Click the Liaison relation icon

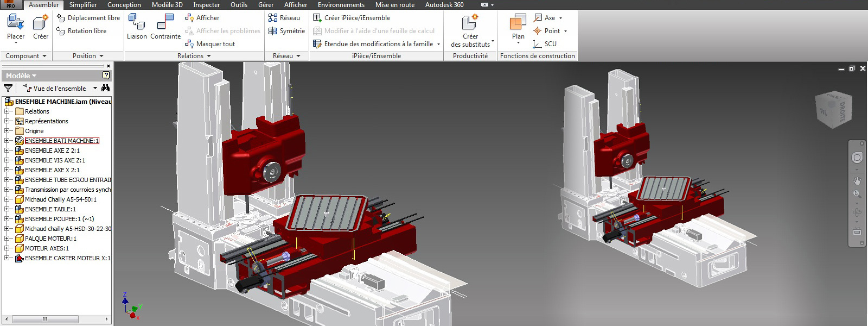click(137, 22)
